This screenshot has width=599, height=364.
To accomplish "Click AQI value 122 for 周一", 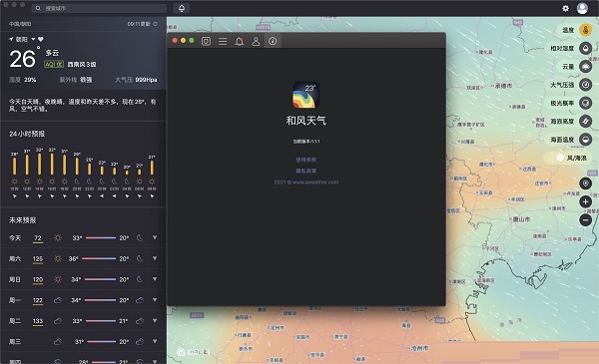I will (38, 300).
